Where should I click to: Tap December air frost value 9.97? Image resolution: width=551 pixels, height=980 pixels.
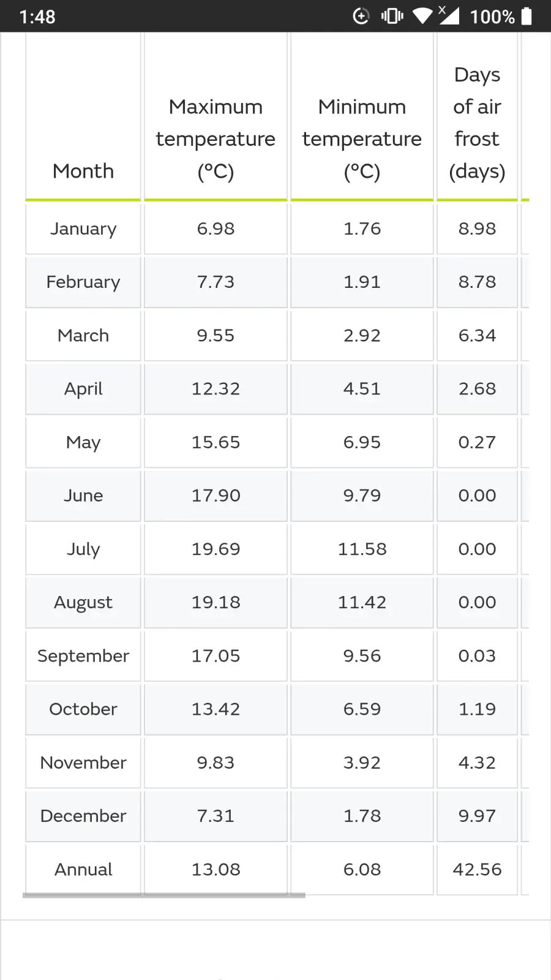pos(477,816)
